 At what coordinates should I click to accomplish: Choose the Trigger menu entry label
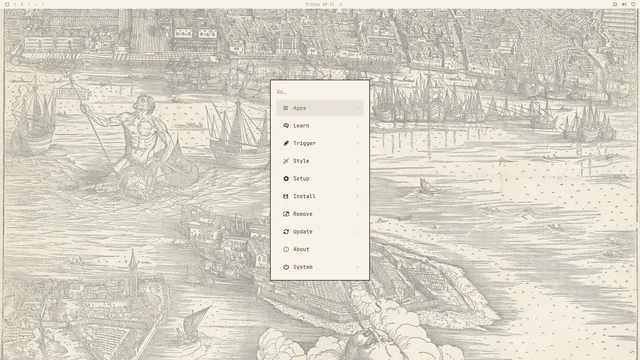(x=304, y=143)
